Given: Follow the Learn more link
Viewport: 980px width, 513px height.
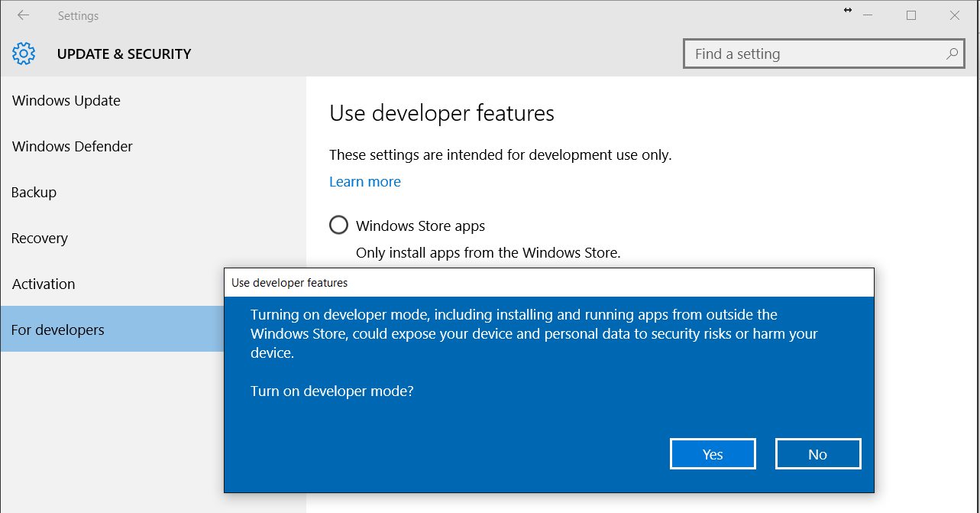Looking at the screenshot, I should [365, 181].
